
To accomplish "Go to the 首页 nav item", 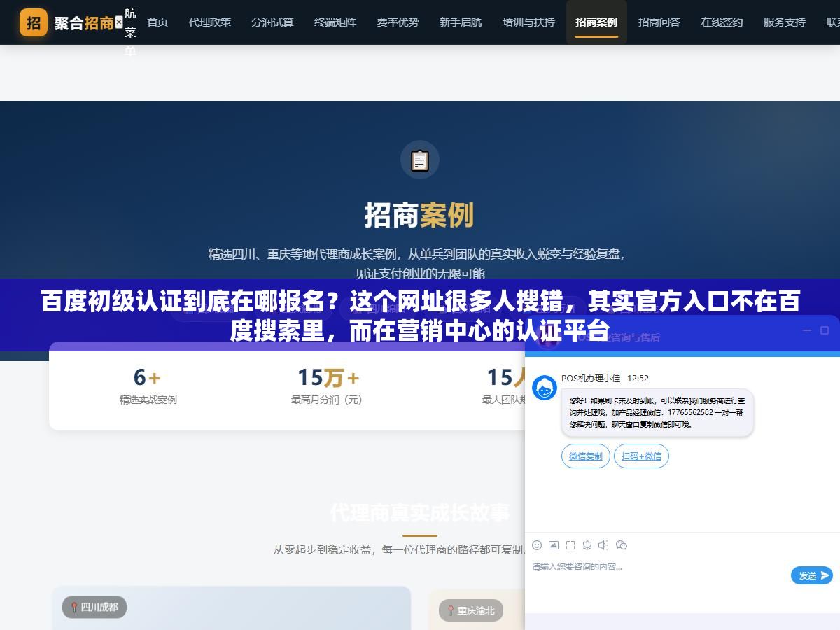I will 157,22.
